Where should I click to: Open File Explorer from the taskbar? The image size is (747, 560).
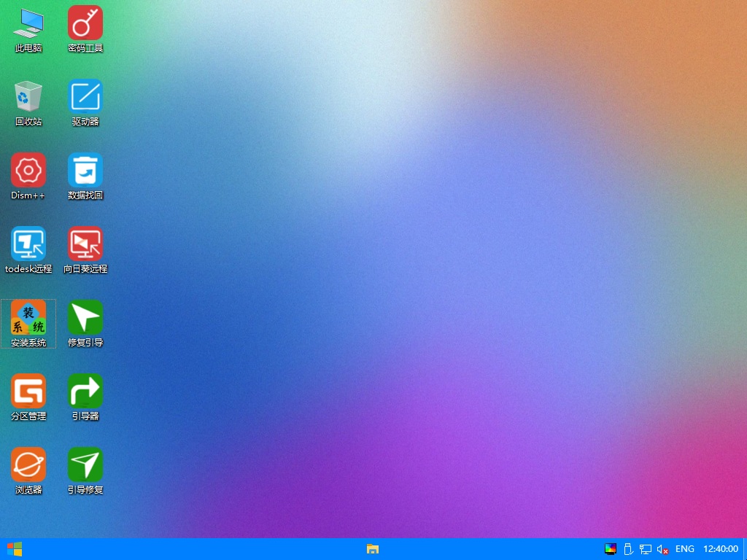[x=373, y=549]
